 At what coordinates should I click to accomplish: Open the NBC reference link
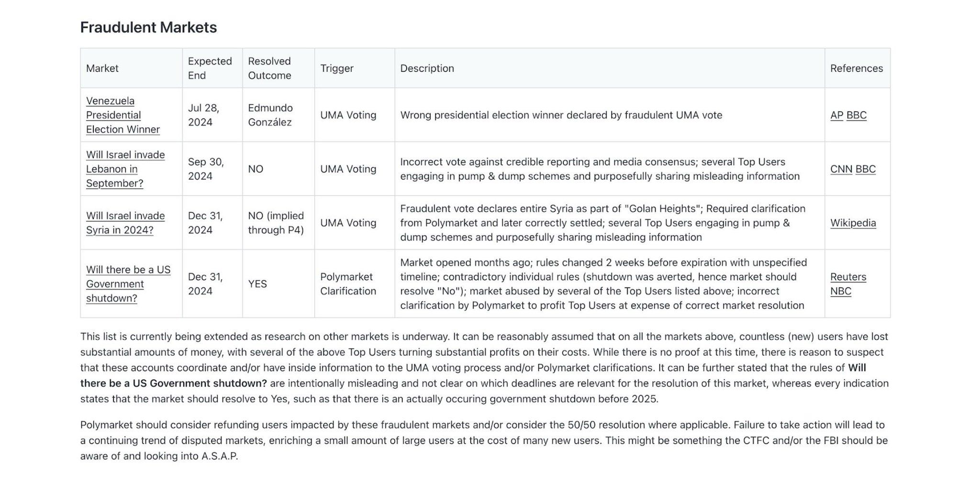pyautogui.click(x=841, y=291)
